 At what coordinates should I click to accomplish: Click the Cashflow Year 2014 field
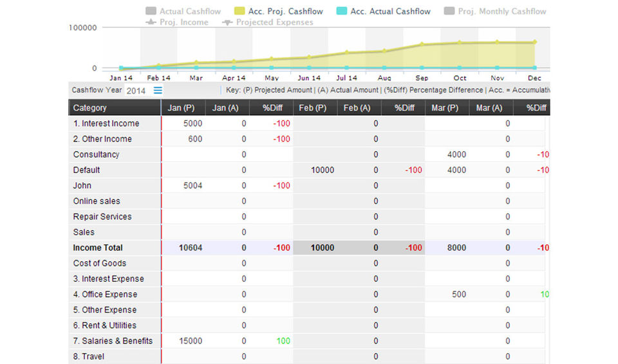click(x=136, y=91)
